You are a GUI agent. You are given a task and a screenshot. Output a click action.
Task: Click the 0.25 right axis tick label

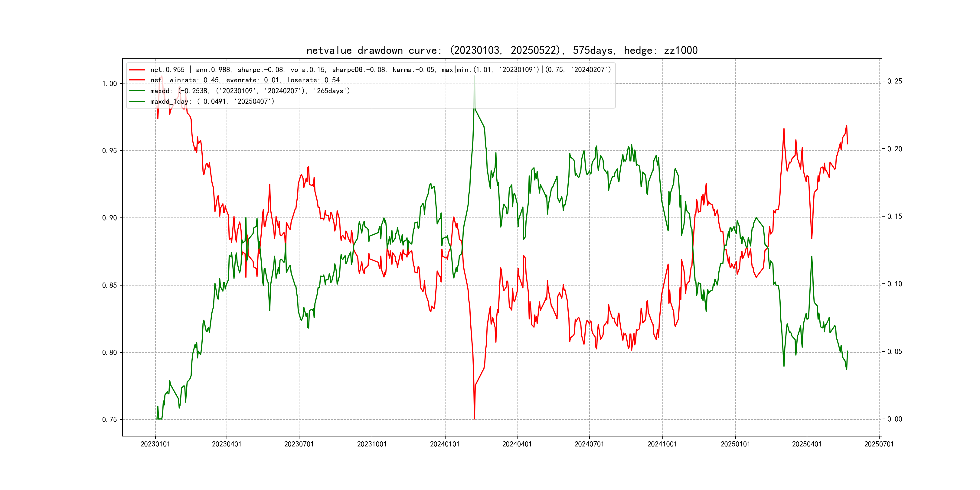click(894, 81)
